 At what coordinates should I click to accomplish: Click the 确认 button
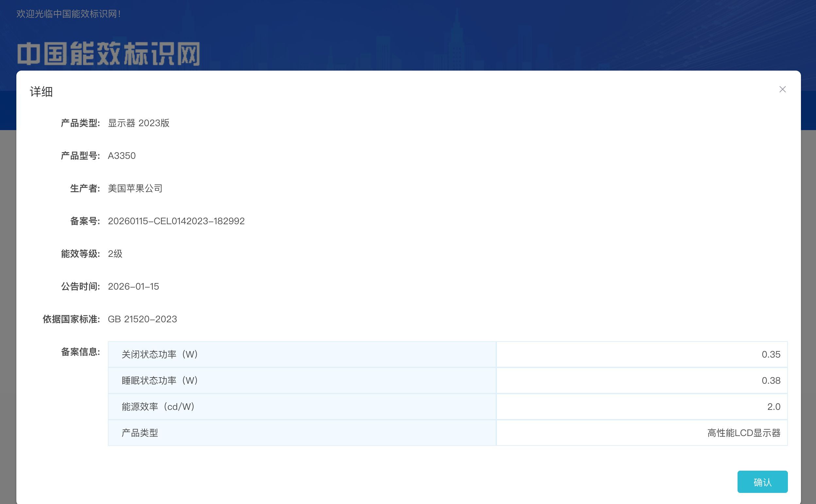pyautogui.click(x=762, y=482)
